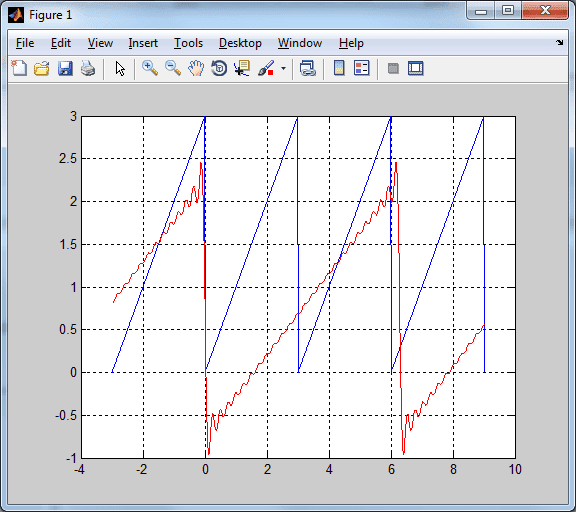Hide plot tools with the gray square icon
576x512 pixels.
click(393, 68)
